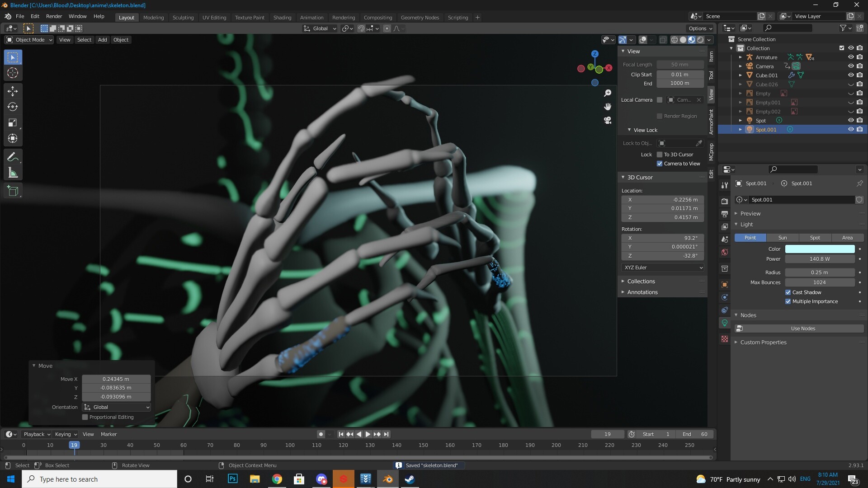
Task: Open Object Data light properties tab
Action: click(x=725, y=323)
